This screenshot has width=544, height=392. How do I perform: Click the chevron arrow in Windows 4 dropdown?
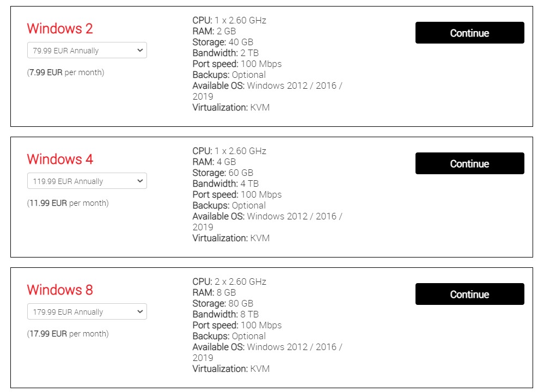pos(140,181)
